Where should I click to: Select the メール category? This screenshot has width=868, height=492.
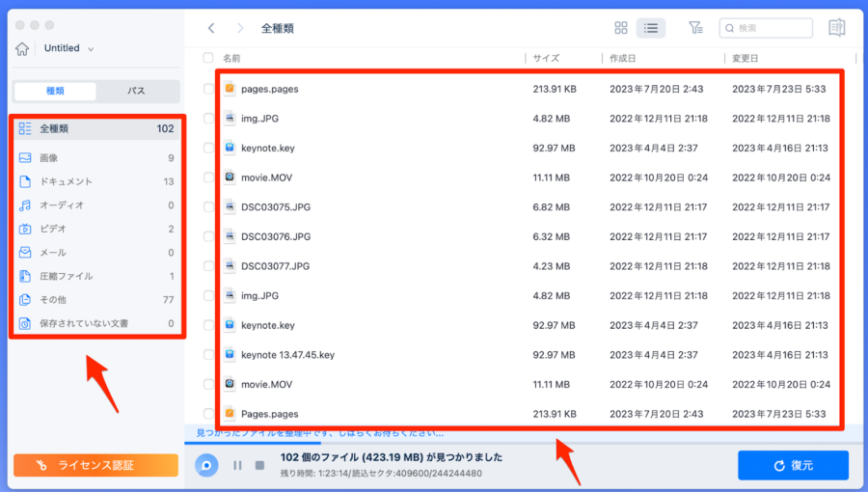(x=96, y=253)
